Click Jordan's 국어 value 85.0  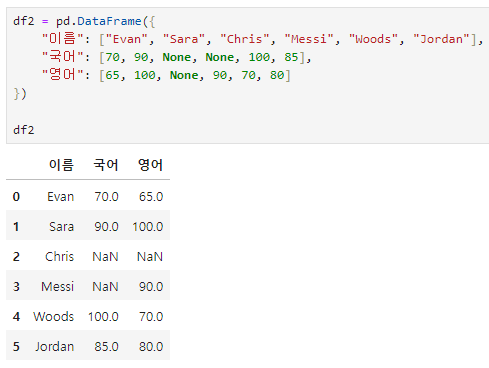(106, 347)
